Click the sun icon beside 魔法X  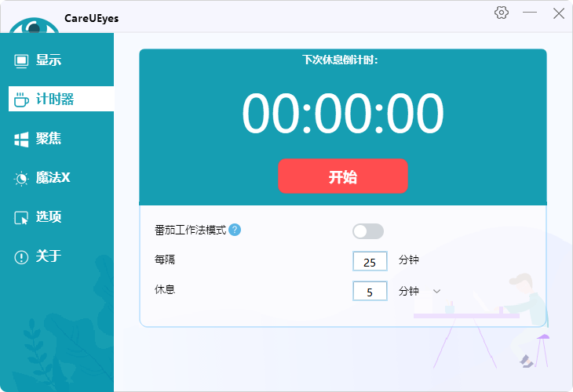[21, 179]
